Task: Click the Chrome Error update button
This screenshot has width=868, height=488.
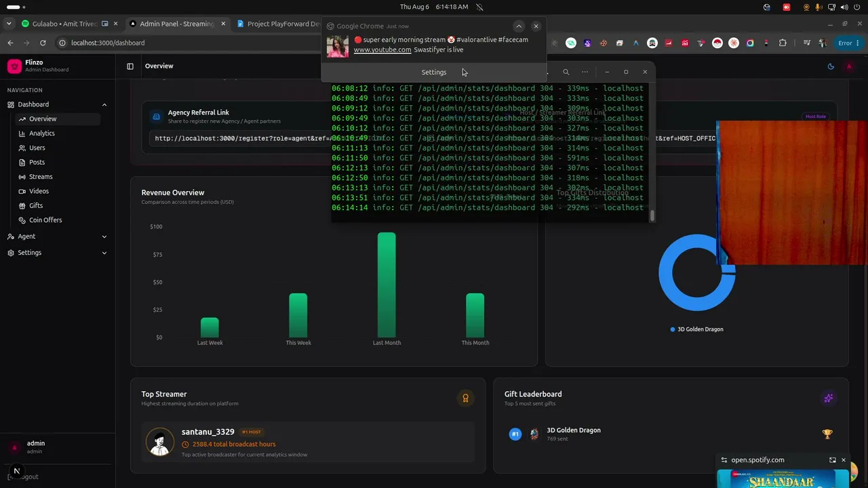Action: coord(850,43)
